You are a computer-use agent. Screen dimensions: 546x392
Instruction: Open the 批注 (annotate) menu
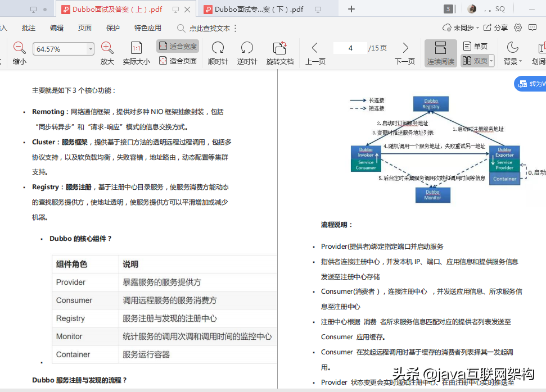[29, 28]
